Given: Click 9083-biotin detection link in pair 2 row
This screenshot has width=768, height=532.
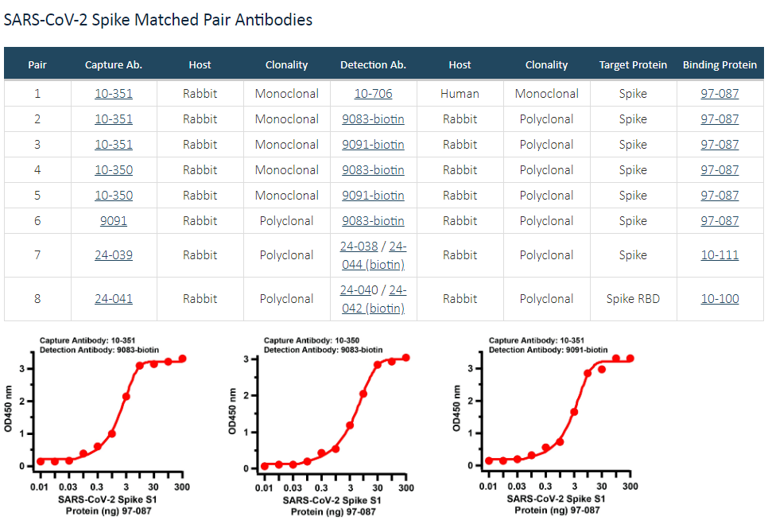Looking at the screenshot, I should point(373,119).
